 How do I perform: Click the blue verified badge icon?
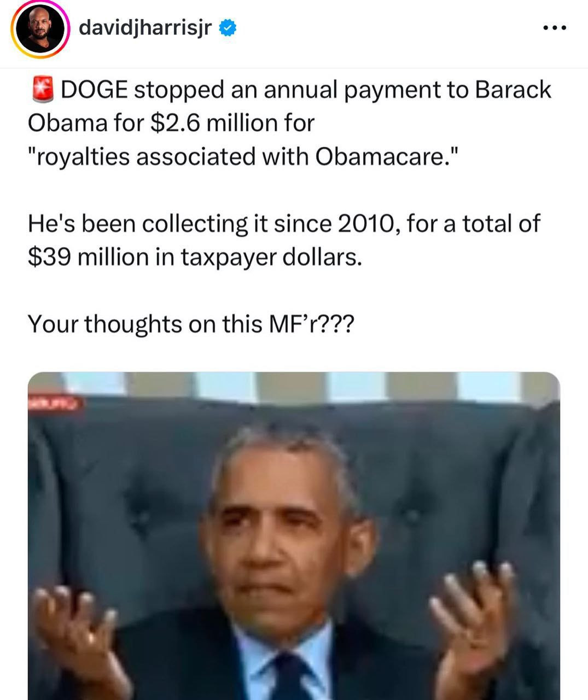click(x=228, y=28)
